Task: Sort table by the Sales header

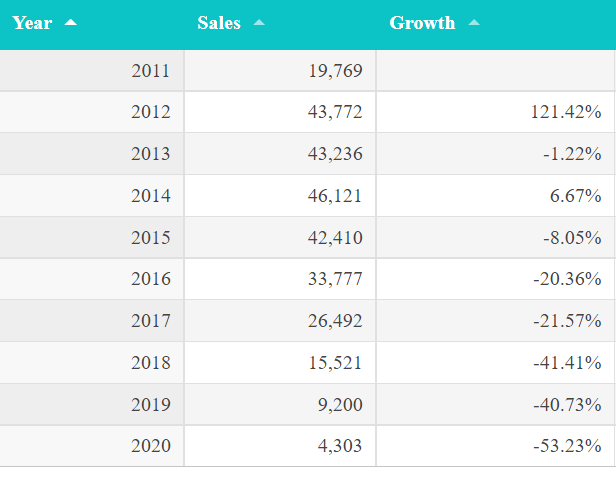Action: click(219, 23)
